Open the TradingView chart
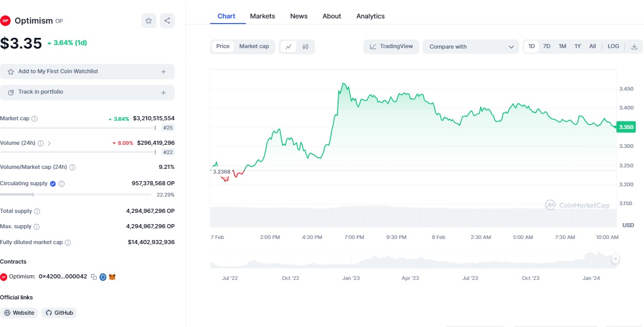644x327 pixels. point(391,47)
